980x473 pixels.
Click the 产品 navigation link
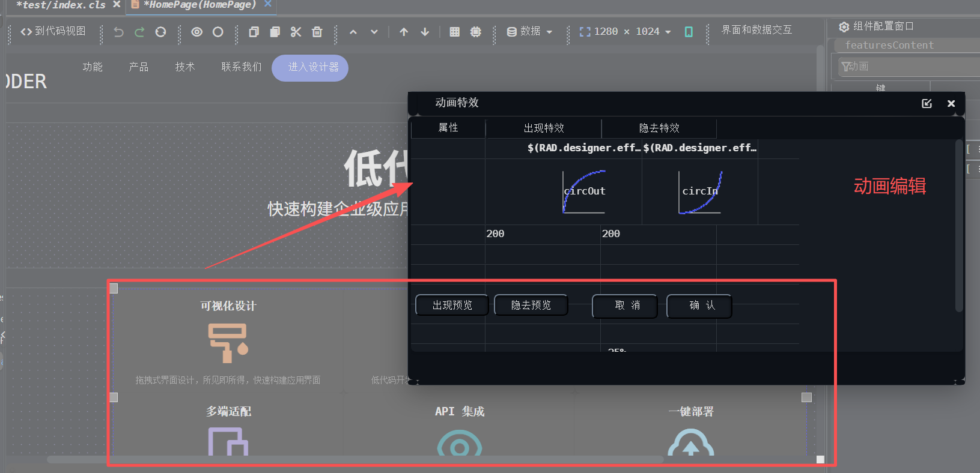point(139,67)
